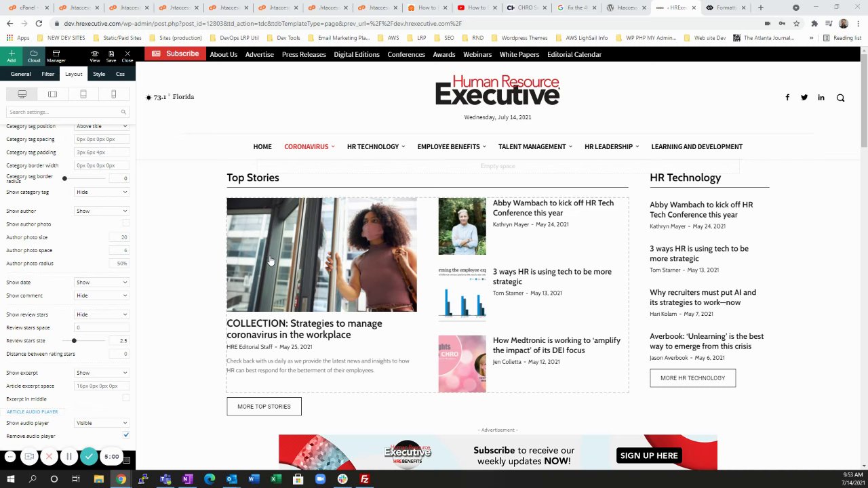This screenshot has width=868, height=488.
Task: Open the Show comment dropdown
Action: (x=102, y=296)
